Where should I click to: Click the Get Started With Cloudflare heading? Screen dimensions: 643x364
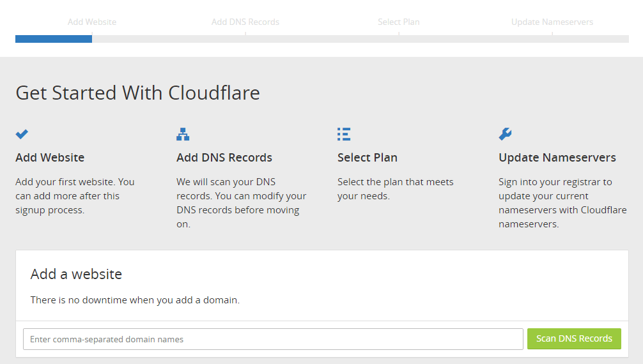(138, 93)
